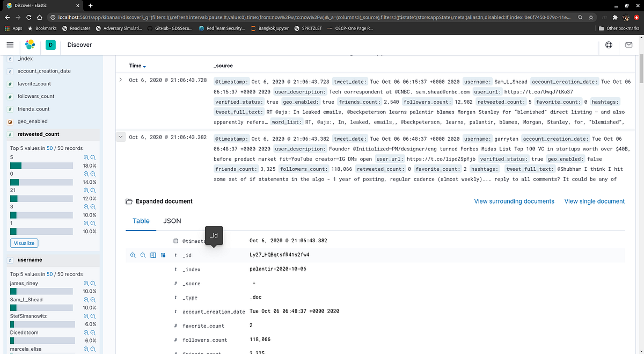Filter for the value james_riney
Screen dimensions: 644x354
86,283
